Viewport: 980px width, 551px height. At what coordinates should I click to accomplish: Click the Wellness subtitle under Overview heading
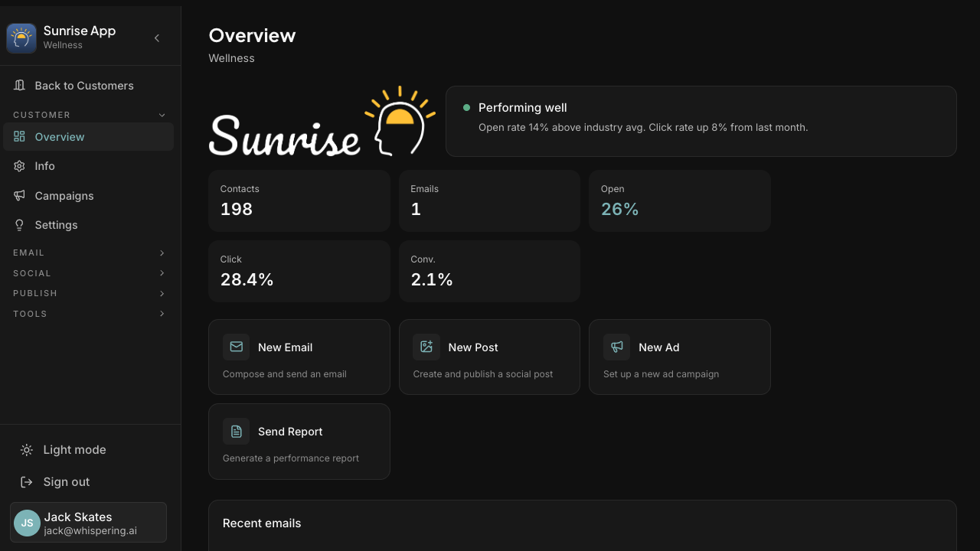[231, 58]
